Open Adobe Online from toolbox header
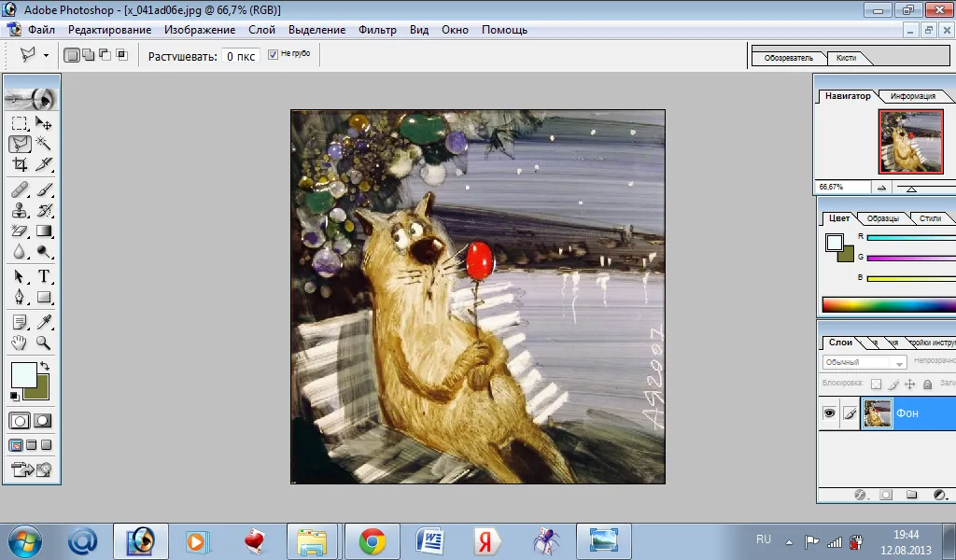This screenshot has height=560, width=956. coord(32,99)
